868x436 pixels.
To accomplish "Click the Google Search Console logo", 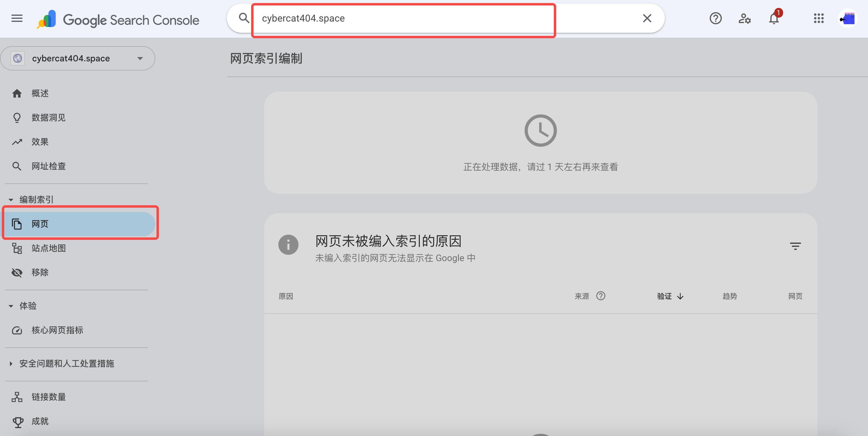I will click(118, 19).
